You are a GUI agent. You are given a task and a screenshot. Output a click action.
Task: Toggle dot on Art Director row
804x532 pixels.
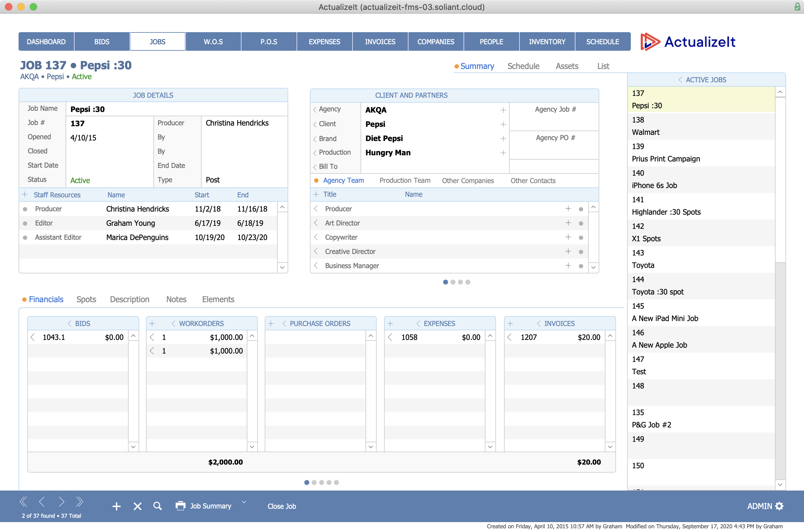coord(581,223)
